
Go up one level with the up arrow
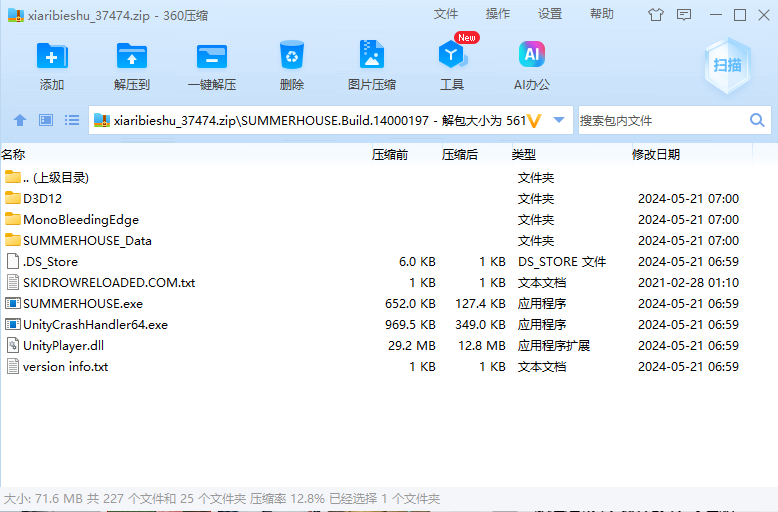coord(20,120)
